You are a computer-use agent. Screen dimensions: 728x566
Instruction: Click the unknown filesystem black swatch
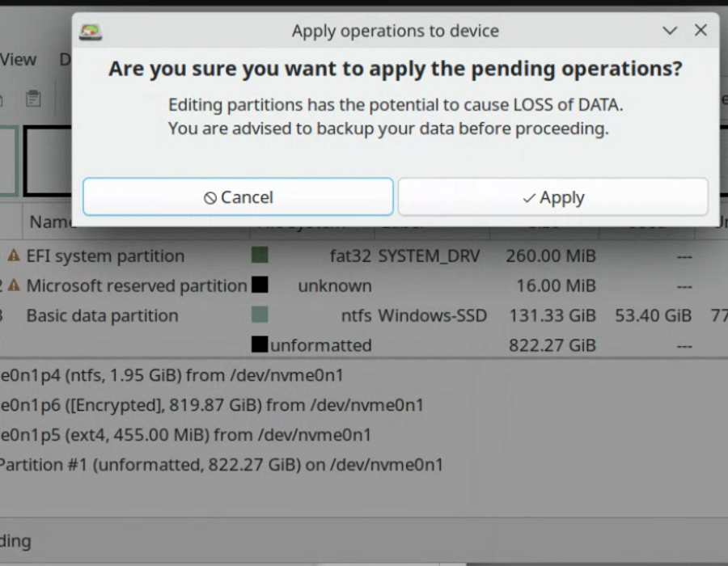(x=260, y=285)
